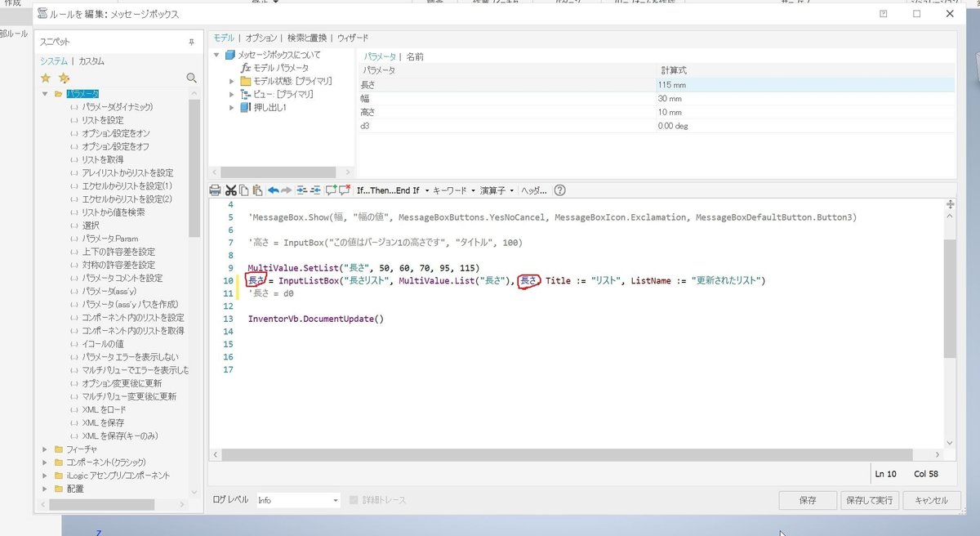Expand the 配置 folder

tap(45, 489)
